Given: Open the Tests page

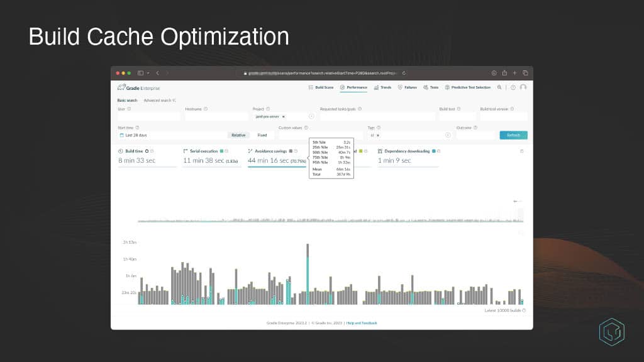Looking at the screenshot, I should 431,87.
